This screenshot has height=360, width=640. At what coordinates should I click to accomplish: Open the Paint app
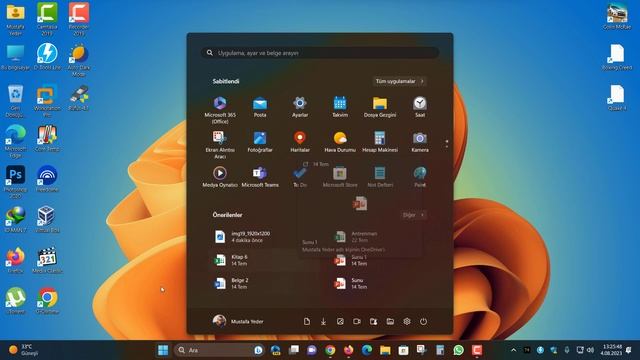420,177
